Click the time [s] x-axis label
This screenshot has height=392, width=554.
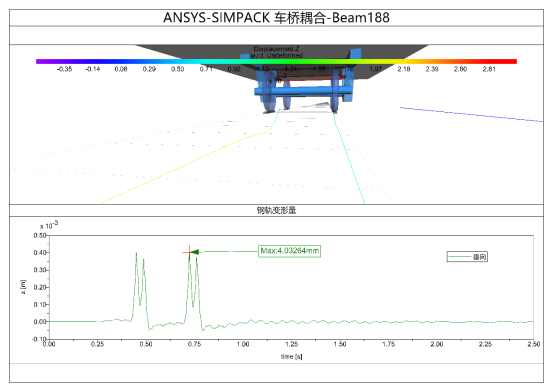[x=291, y=357]
